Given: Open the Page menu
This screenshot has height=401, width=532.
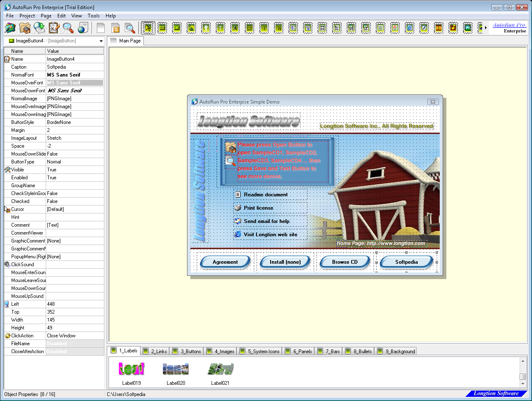Looking at the screenshot, I should click(46, 16).
